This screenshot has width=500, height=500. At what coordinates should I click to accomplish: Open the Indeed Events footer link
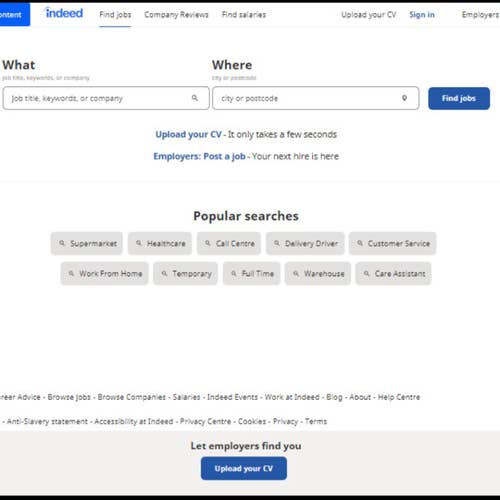pos(232,397)
